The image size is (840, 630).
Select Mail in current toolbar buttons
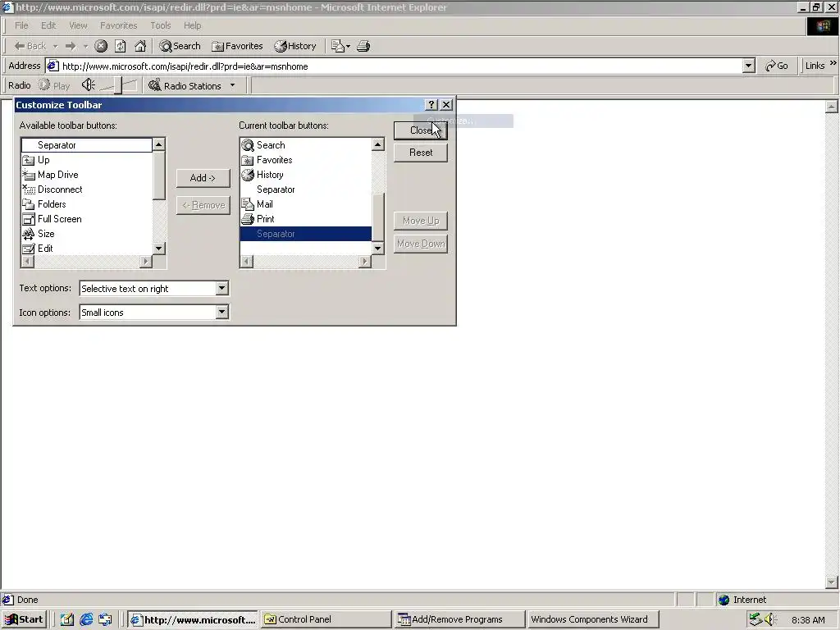(306, 204)
